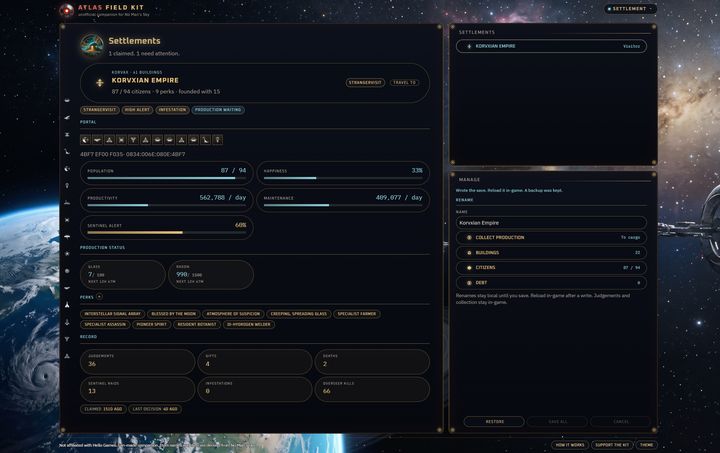Viewport: 720px width, 453px height.
Task: Open the Rocket glyph section in left sidebar
Action: 67,322
